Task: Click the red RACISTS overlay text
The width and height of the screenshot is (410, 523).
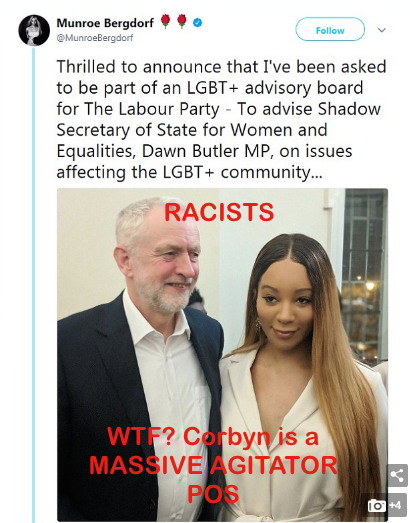Action: click(x=219, y=212)
